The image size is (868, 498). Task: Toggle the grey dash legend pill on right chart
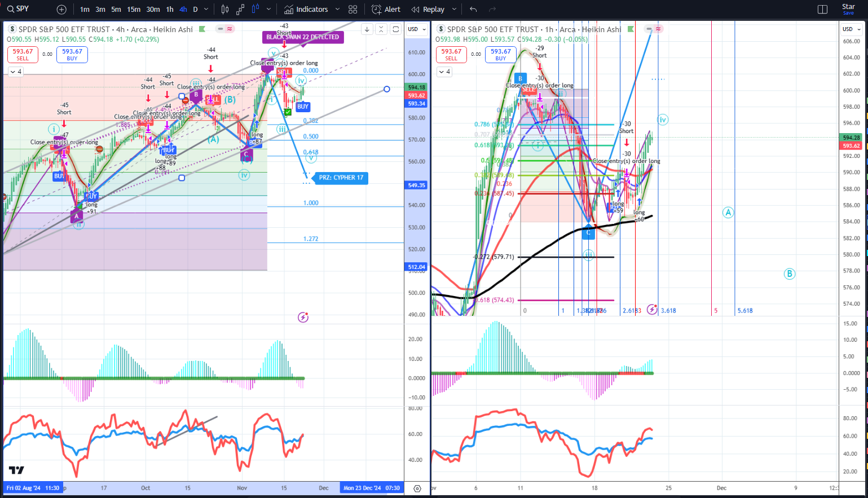tap(650, 29)
